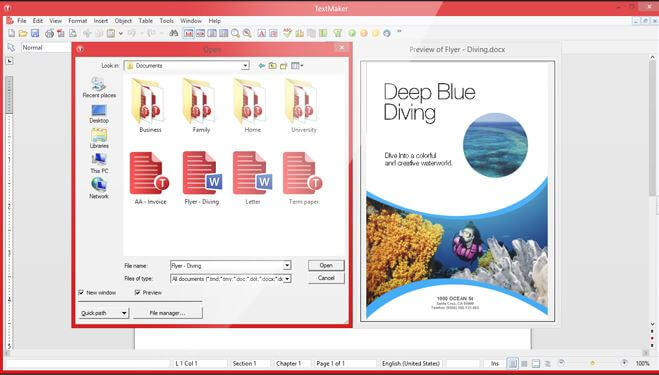Click the Create new folder icon

pos(284,66)
